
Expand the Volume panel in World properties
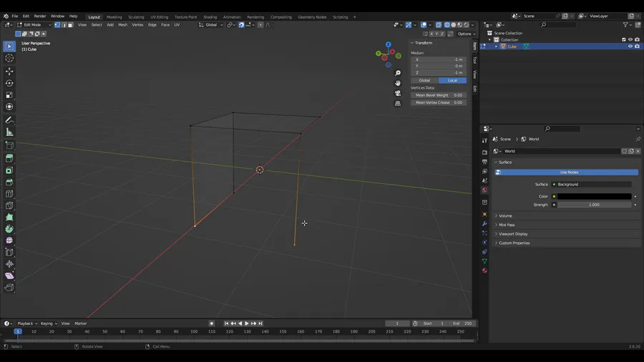[505, 215]
